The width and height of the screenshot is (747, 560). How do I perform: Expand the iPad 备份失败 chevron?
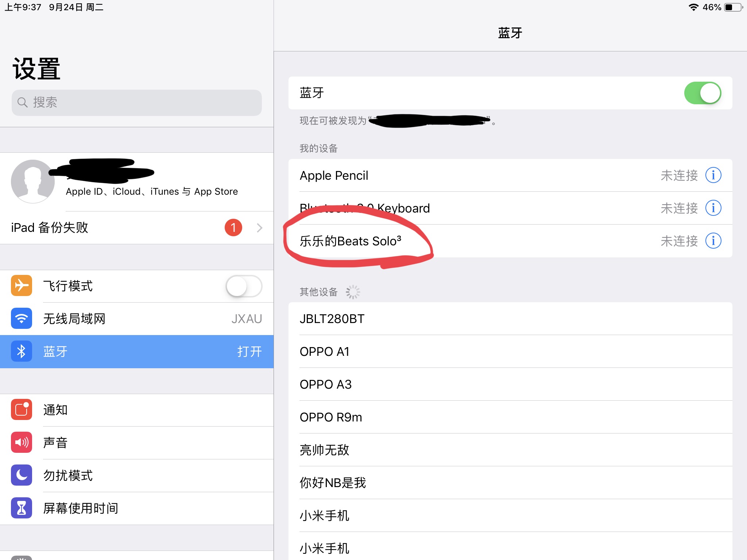click(x=259, y=228)
